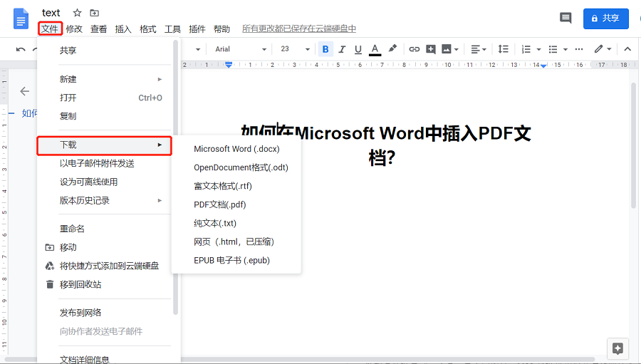This screenshot has height=364, width=641.
Task: Open the Google Docs home icon
Action: (x=21, y=19)
